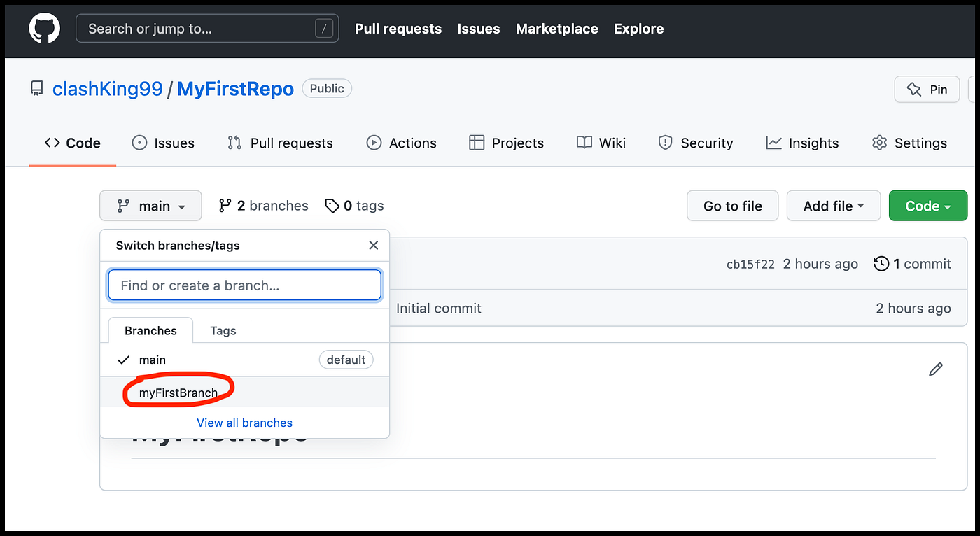View the 2 branches link
The width and height of the screenshot is (980, 536).
263,206
